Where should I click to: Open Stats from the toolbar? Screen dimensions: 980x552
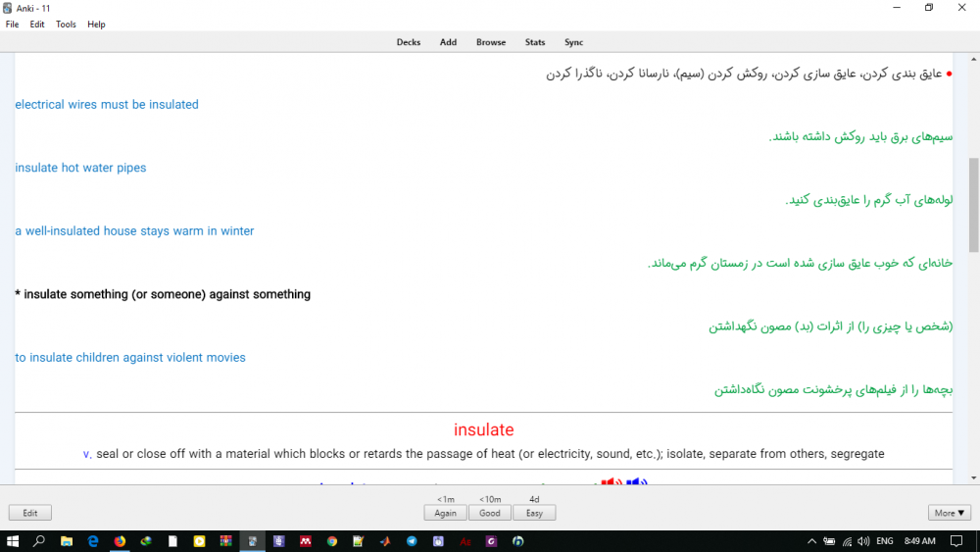[534, 42]
